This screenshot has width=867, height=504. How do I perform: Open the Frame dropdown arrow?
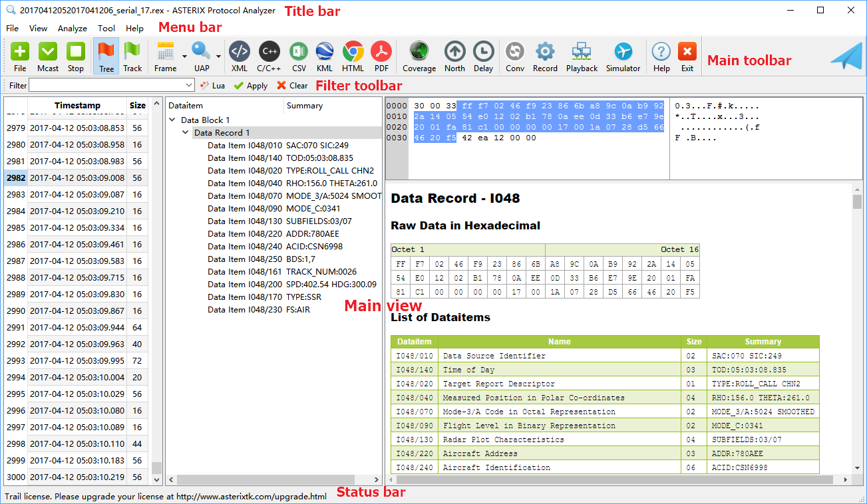click(x=184, y=57)
